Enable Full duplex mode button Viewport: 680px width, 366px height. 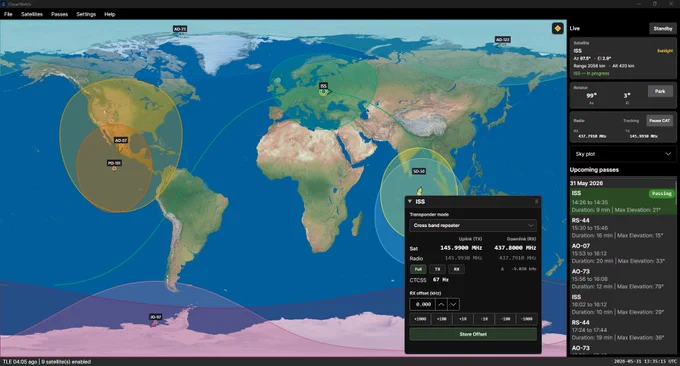coord(418,269)
